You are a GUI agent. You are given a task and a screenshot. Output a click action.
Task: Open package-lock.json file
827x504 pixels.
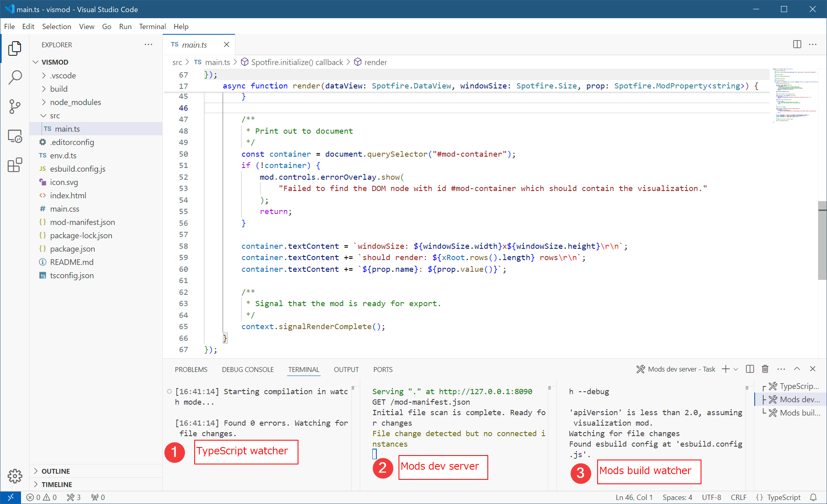pos(96,235)
